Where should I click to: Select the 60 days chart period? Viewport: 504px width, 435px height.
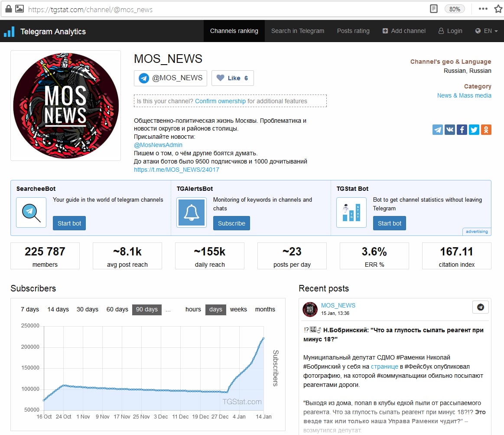pos(117,310)
